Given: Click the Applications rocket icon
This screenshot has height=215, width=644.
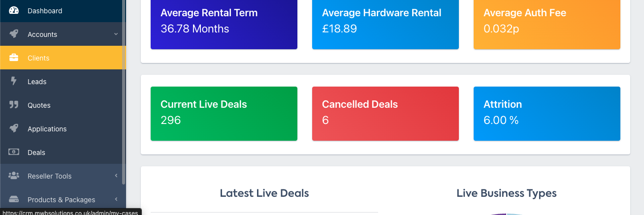Looking at the screenshot, I should [x=14, y=128].
